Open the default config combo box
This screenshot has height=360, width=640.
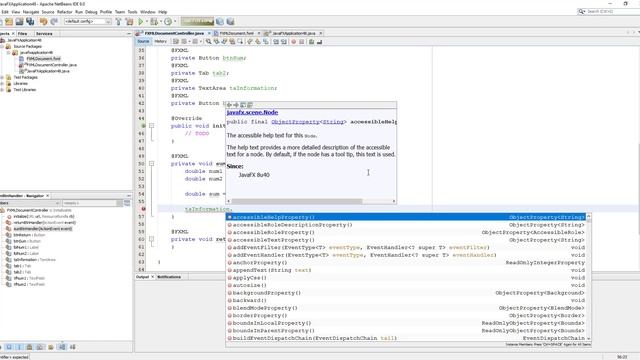87,21
